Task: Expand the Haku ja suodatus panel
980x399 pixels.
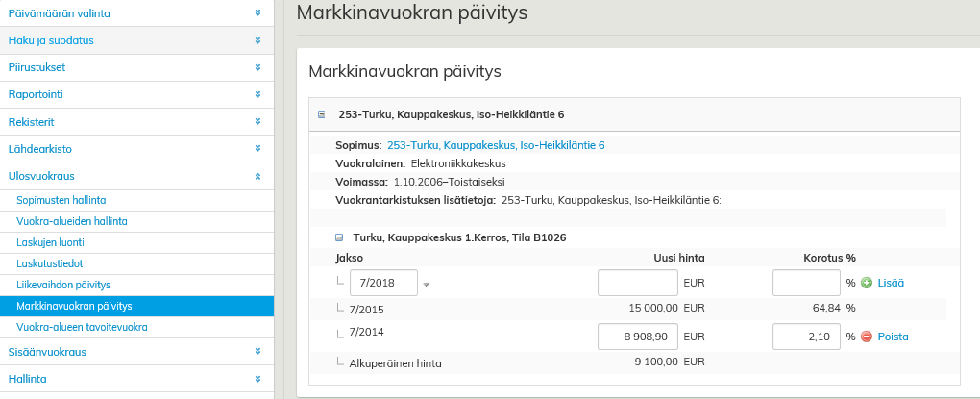Action: [x=257, y=40]
